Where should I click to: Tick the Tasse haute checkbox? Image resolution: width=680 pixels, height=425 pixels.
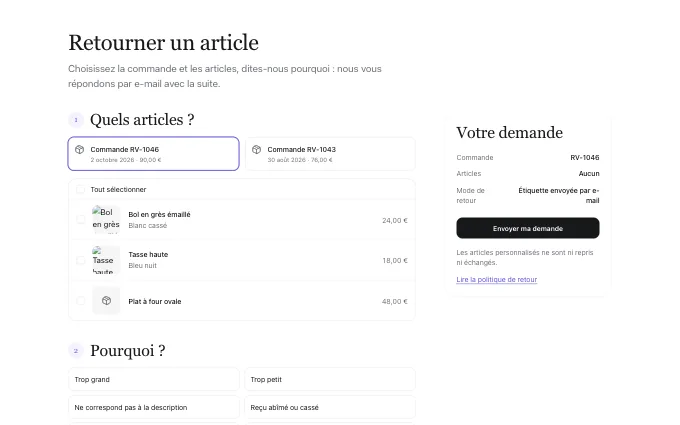(x=81, y=260)
